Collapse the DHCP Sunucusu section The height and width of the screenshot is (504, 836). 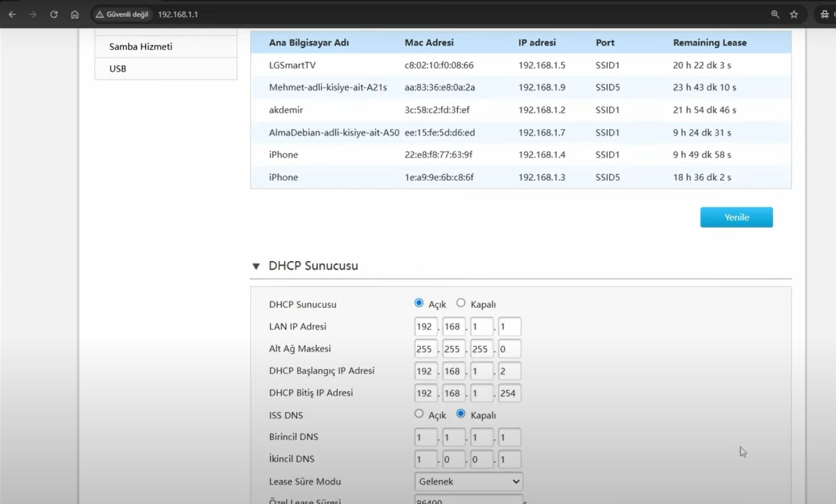tap(256, 266)
